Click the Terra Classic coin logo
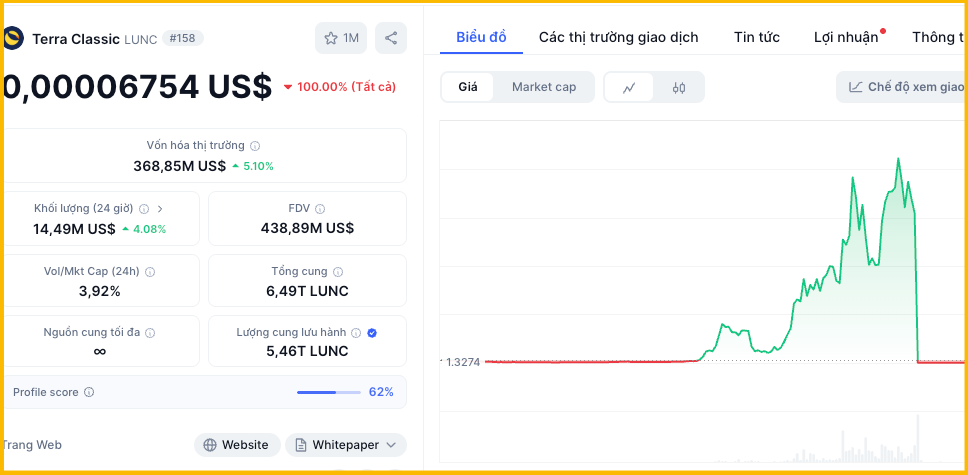Image resolution: width=968 pixels, height=475 pixels. pyautogui.click(x=13, y=38)
